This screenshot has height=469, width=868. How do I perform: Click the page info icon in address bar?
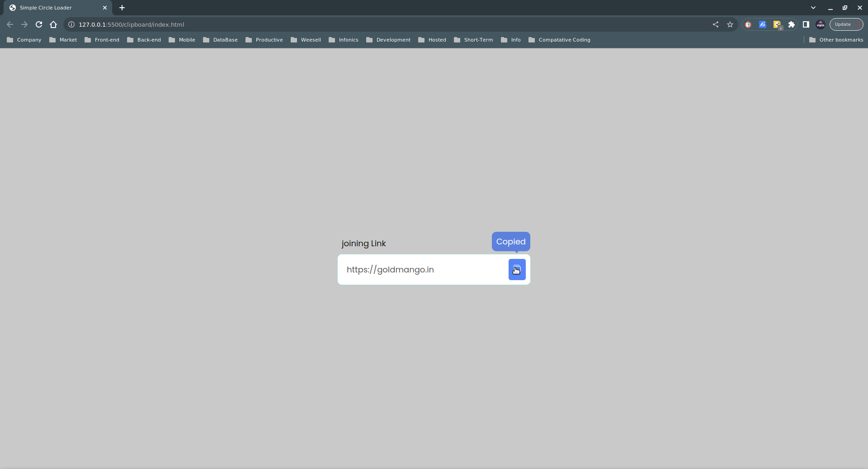pyautogui.click(x=71, y=24)
